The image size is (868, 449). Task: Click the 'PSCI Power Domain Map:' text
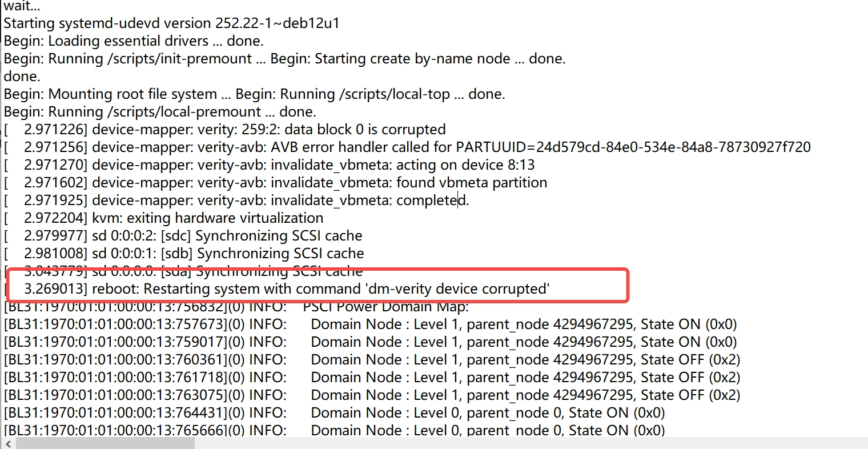pyautogui.click(x=385, y=307)
